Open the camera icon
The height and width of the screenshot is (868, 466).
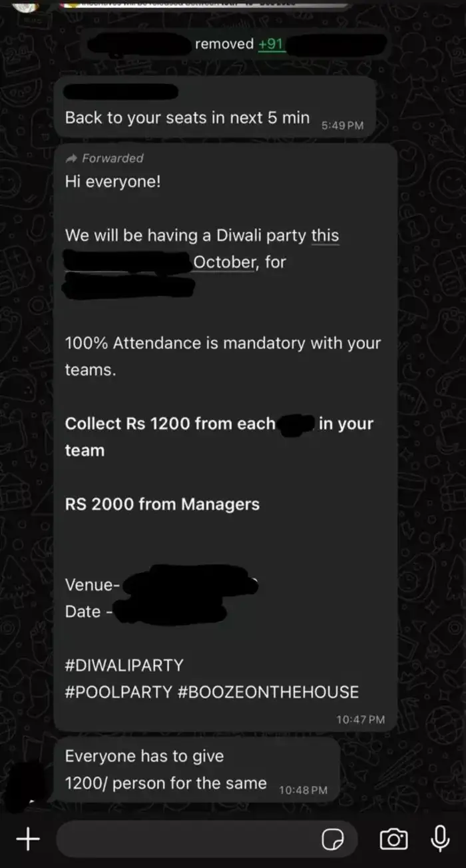(393, 839)
